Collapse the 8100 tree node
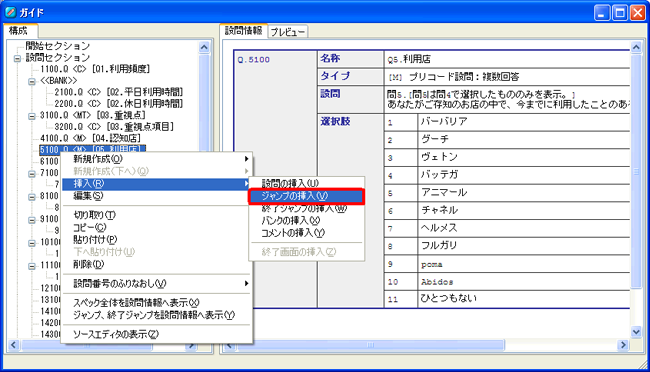This screenshot has width=650, height=372. (x=32, y=197)
